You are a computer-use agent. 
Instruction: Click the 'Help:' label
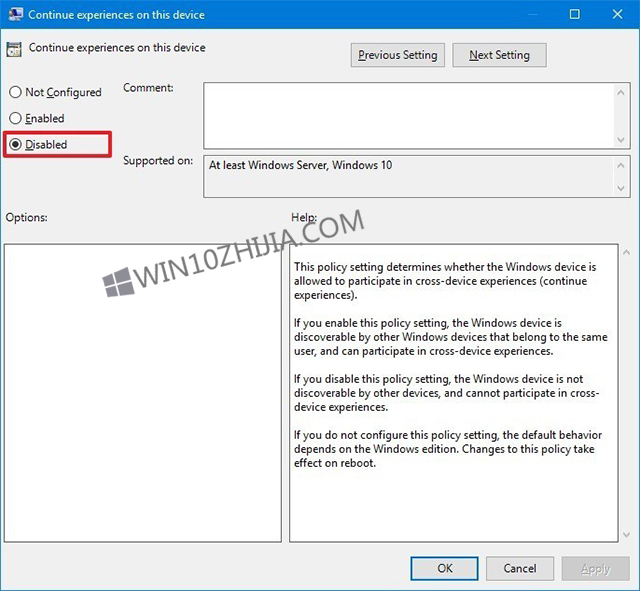click(x=304, y=218)
